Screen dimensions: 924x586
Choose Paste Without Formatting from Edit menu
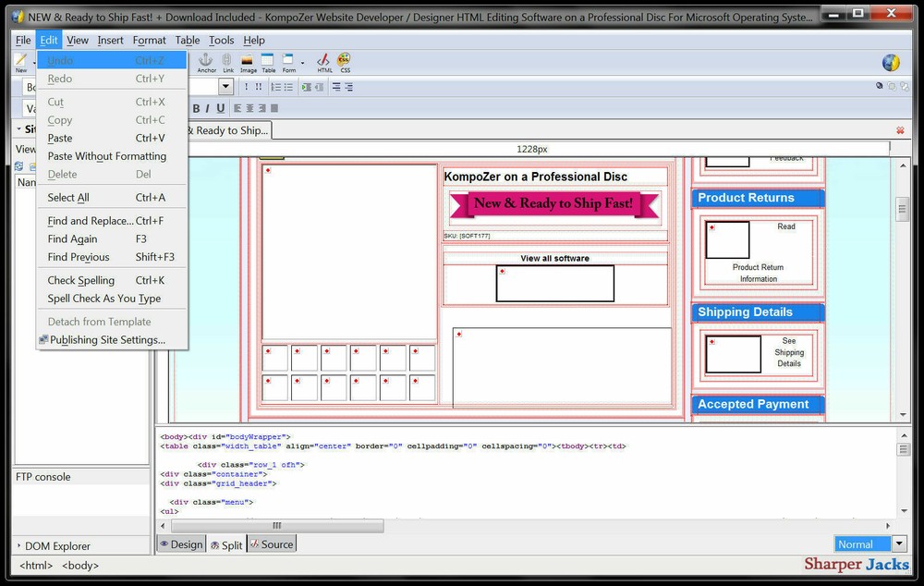point(106,156)
